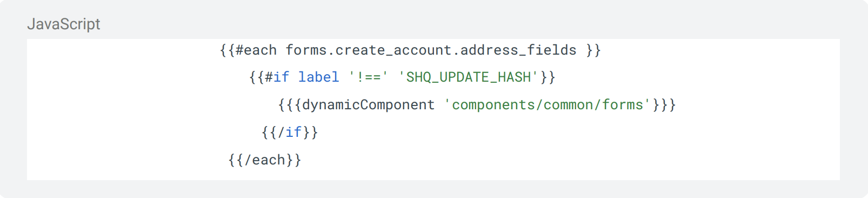Click the JavaScript language label
The height and width of the screenshot is (198, 868).
[64, 24]
